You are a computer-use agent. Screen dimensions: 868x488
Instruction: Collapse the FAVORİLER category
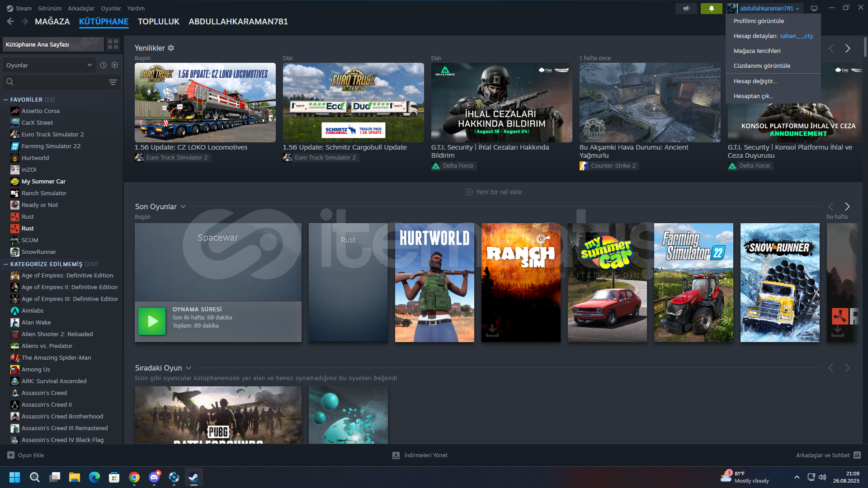(x=6, y=100)
